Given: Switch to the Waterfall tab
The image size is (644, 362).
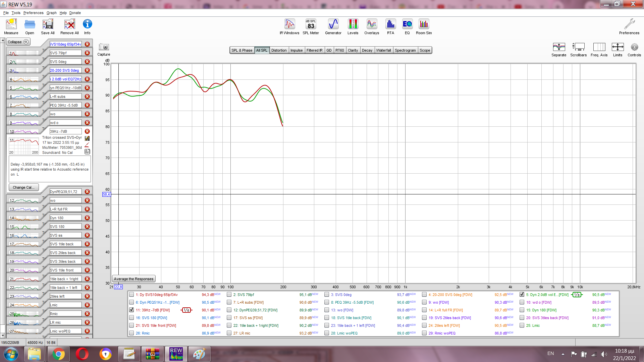Looking at the screenshot, I should [x=383, y=50].
